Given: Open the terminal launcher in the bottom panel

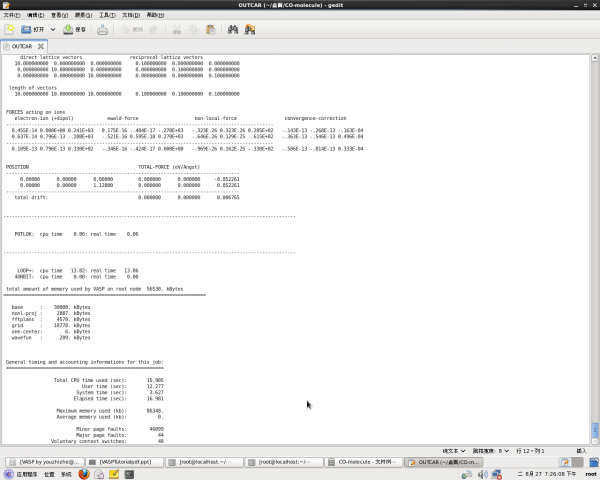Looking at the screenshot, I should pos(129,475).
